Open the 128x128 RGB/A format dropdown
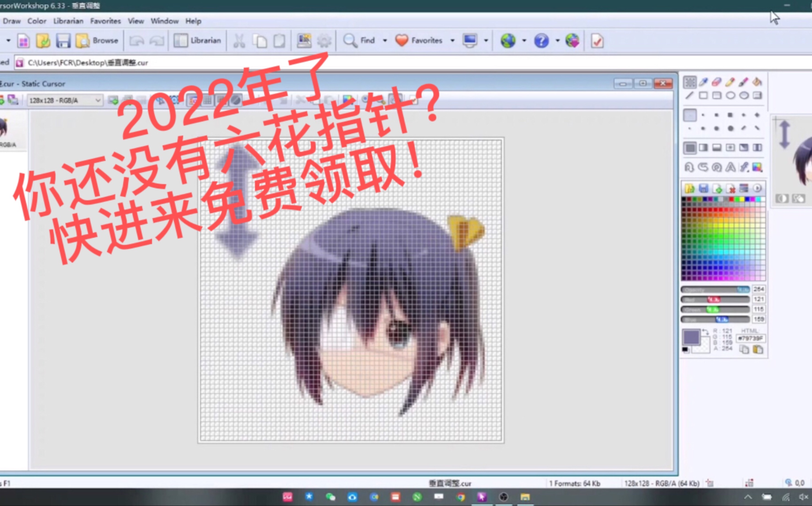The image size is (812, 506). [98, 100]
